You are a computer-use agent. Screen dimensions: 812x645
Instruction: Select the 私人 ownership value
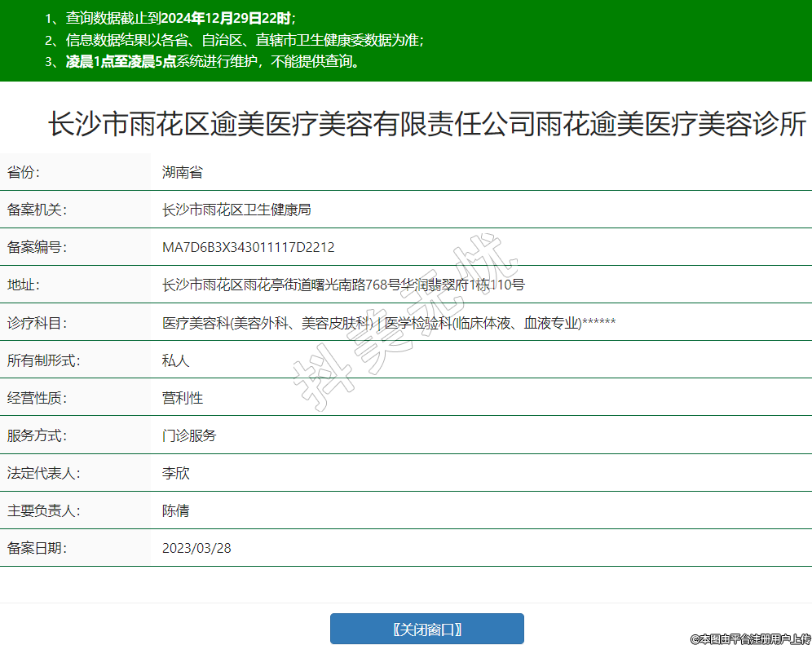(x=176, y=360)
